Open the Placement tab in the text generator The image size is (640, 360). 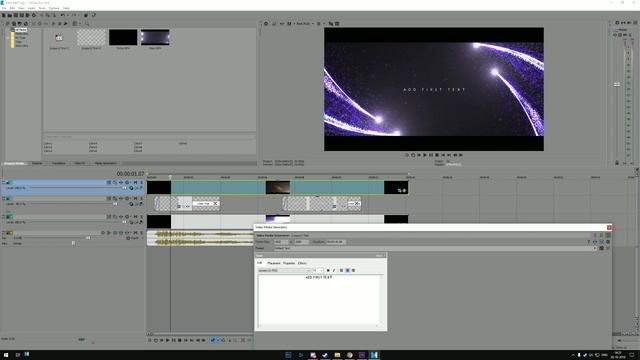pyautogui.click(x=274, y=263)
